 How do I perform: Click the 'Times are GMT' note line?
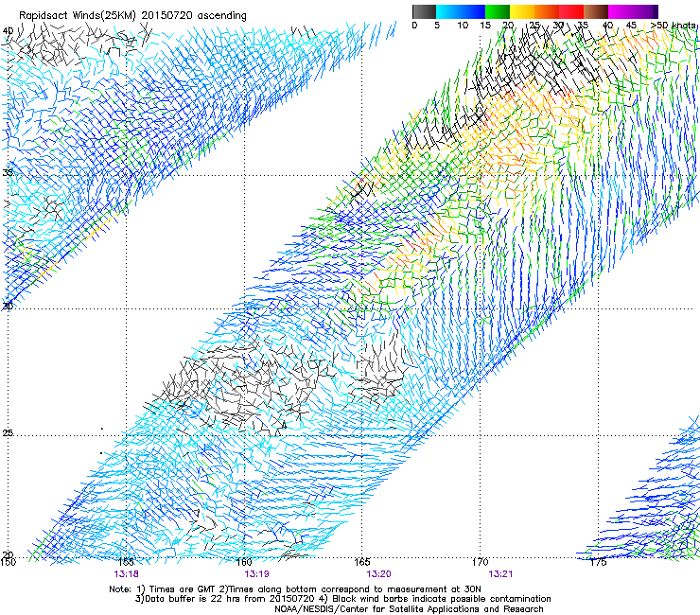[295, 589]
